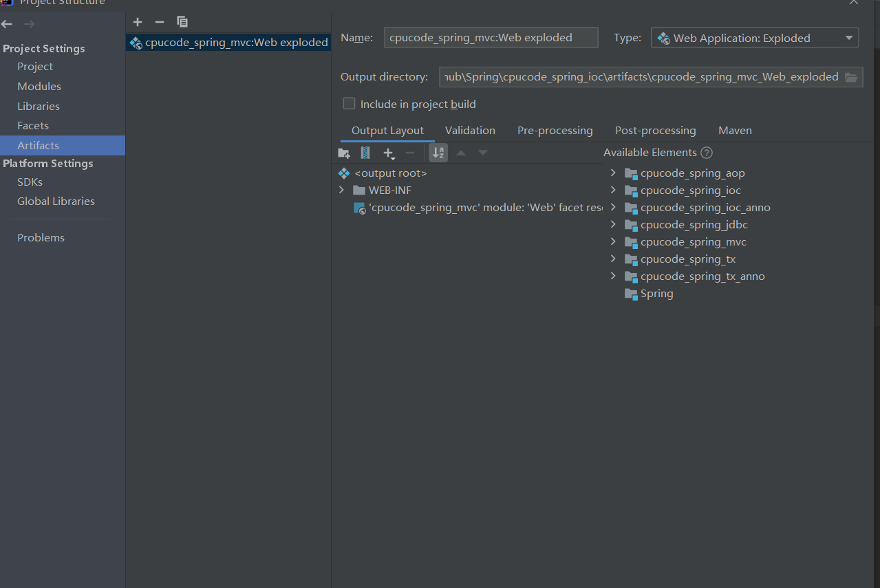The width and height of the screenshot is (880, 588).
Task: Toggle sort elements by names and types
Action: click(x=438, y=153)
